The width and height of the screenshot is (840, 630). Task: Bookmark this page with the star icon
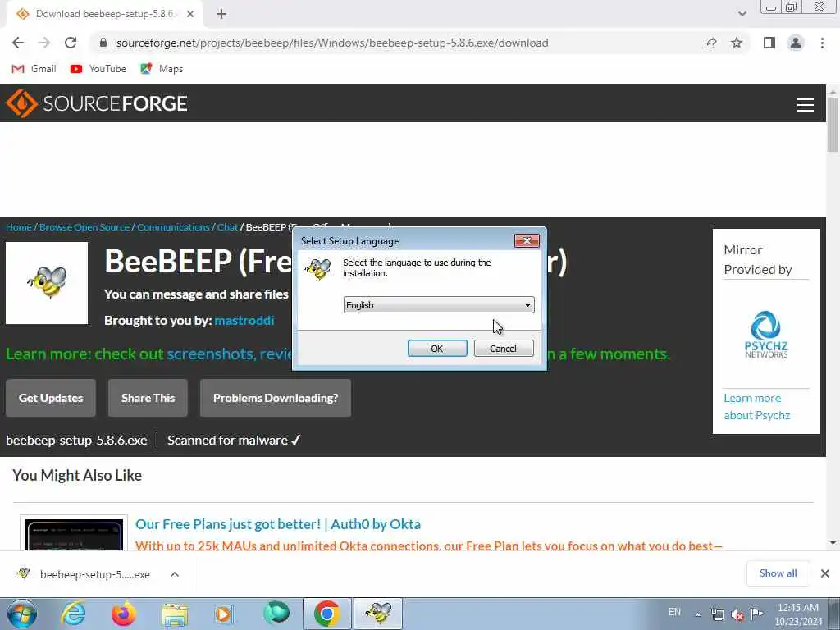[x=737, y=43]
